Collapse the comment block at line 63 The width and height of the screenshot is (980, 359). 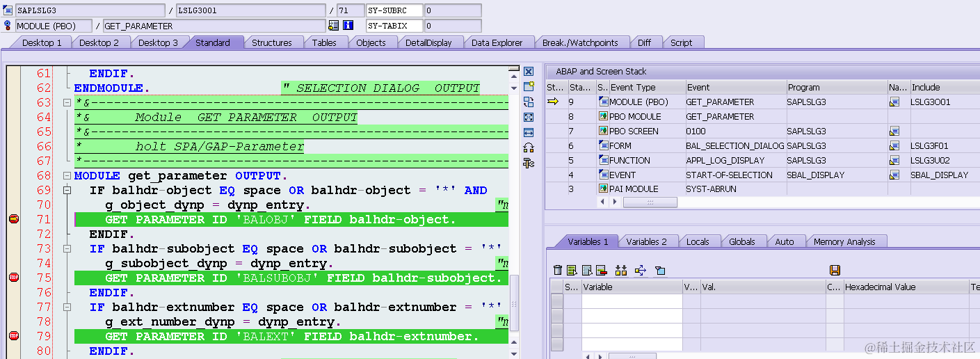[67, 102]
